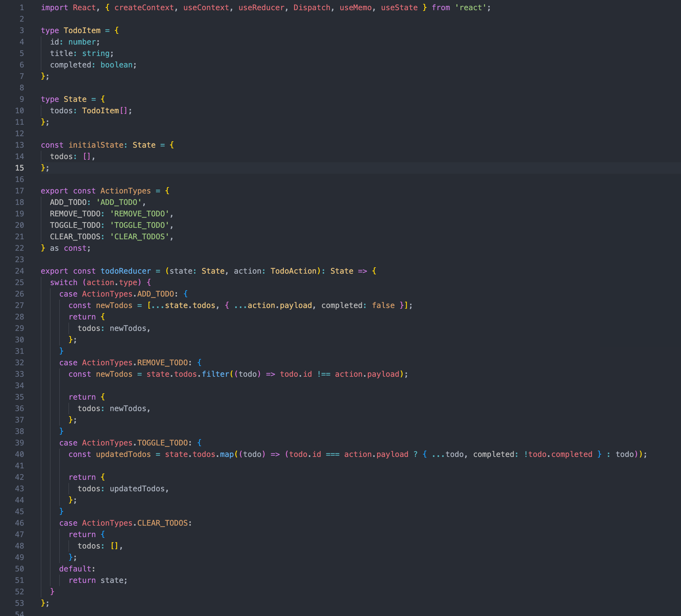Click the ActionTypes export on line 17
681x616 pixels.
(125, 191)
